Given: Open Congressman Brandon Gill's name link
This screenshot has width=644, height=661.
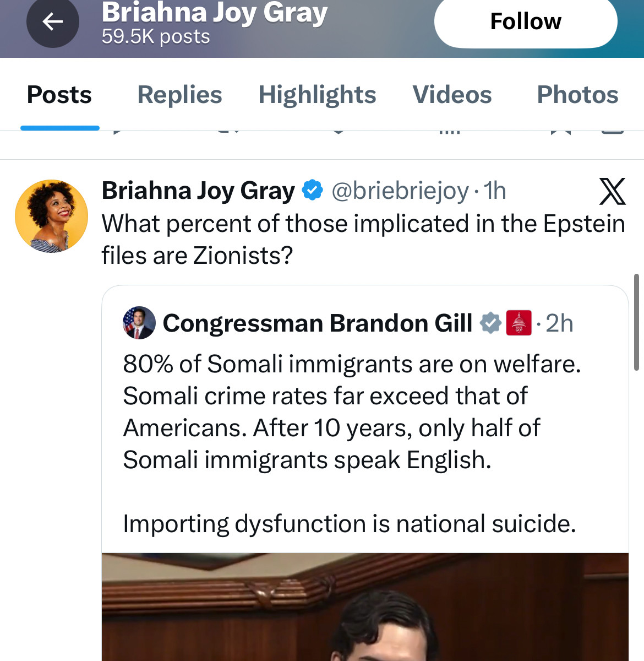Looking at the screenshot, I should coord(317,323).
